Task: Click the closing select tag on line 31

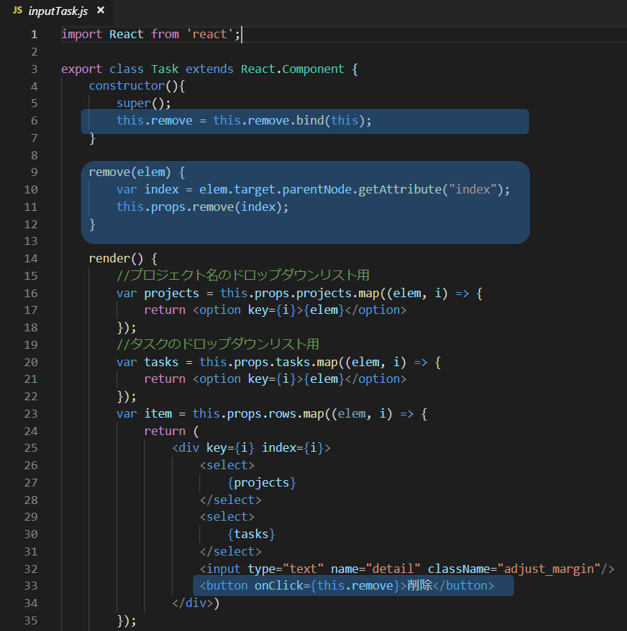Action: [x=231, y=551]
